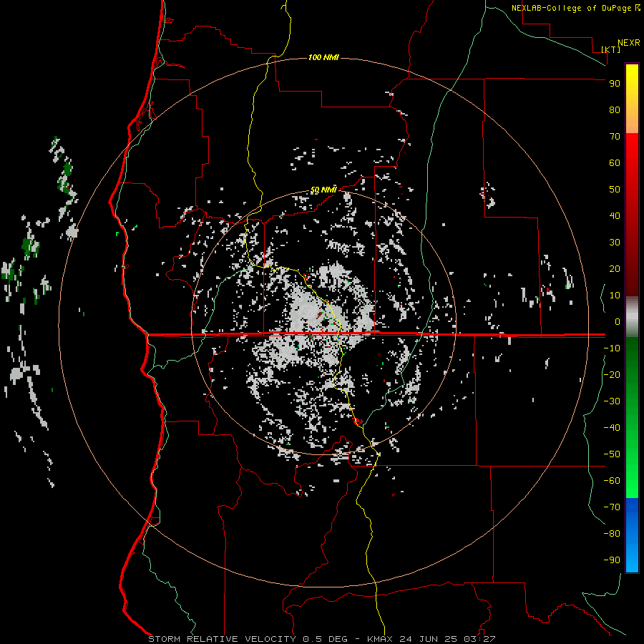Click the yellow segment of the color bar
Screen dimensions: 644x644
pos(632,88)
